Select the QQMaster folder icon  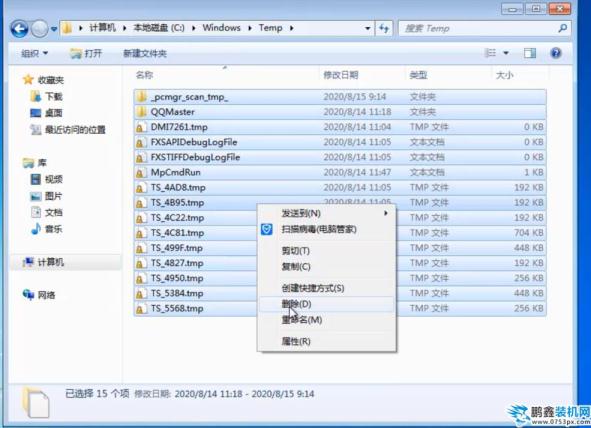[x=141, y=112]
